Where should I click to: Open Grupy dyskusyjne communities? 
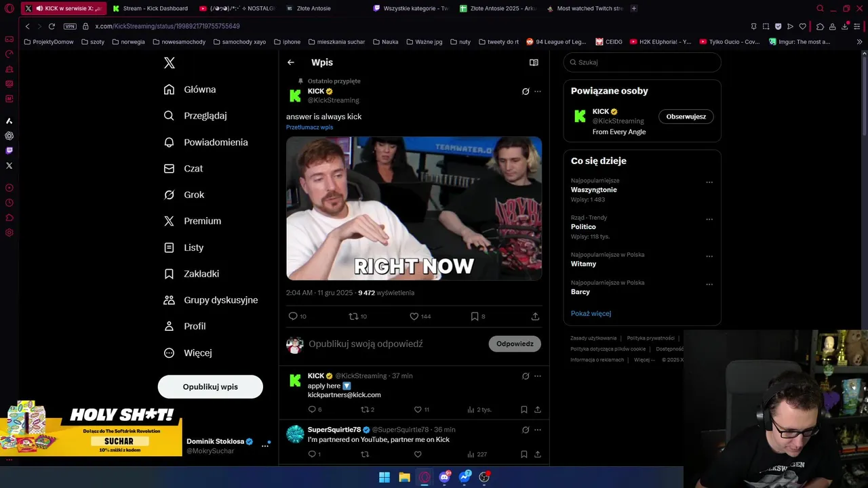(x=211, y=300)
